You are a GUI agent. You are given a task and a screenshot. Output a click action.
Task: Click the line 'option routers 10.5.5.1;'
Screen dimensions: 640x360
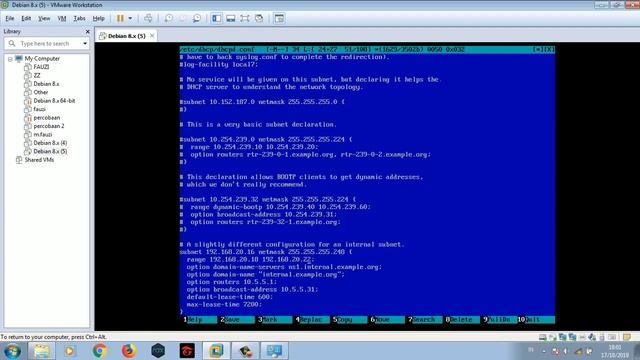pos(231,282)
